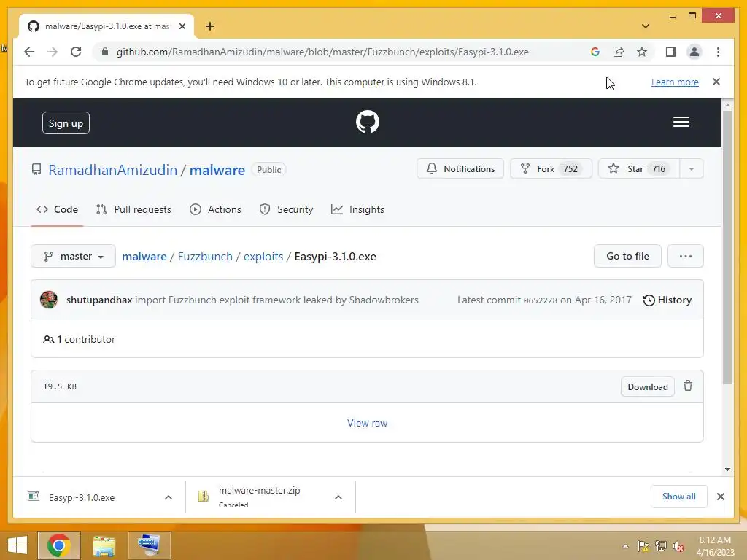
Task: Click the taskbar clock showing 8:12 AM
Action: [x=715, y=546]
